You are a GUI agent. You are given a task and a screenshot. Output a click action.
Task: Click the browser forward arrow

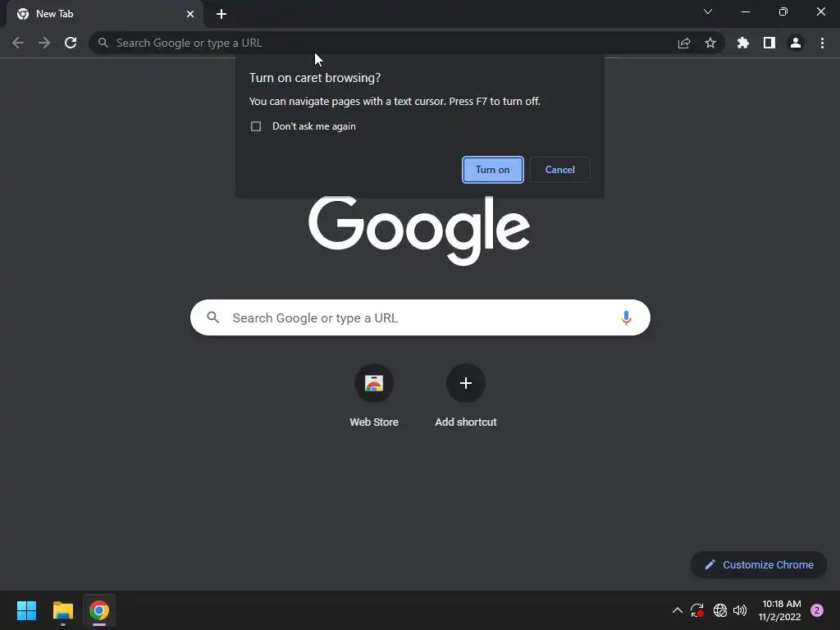pos(44,43)
